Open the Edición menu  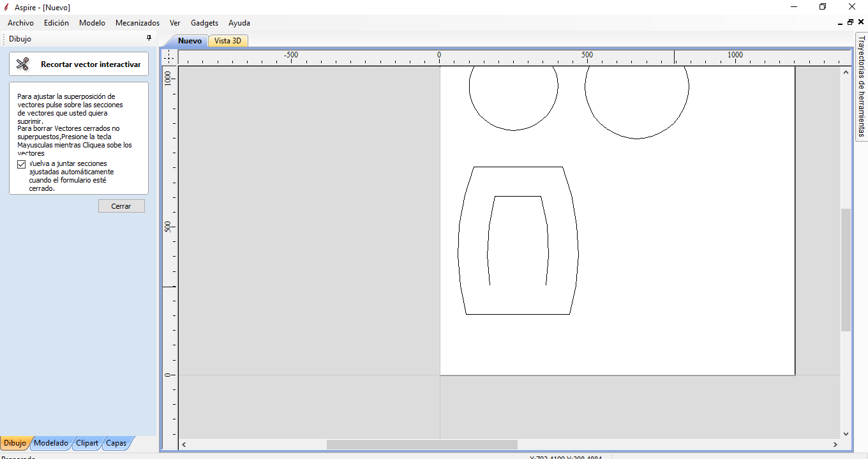56,22
